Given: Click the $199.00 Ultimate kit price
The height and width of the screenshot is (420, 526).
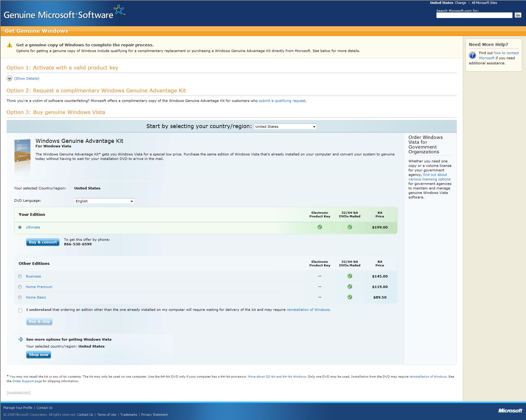Looking at the screenshot, I should tap(380, 227).
